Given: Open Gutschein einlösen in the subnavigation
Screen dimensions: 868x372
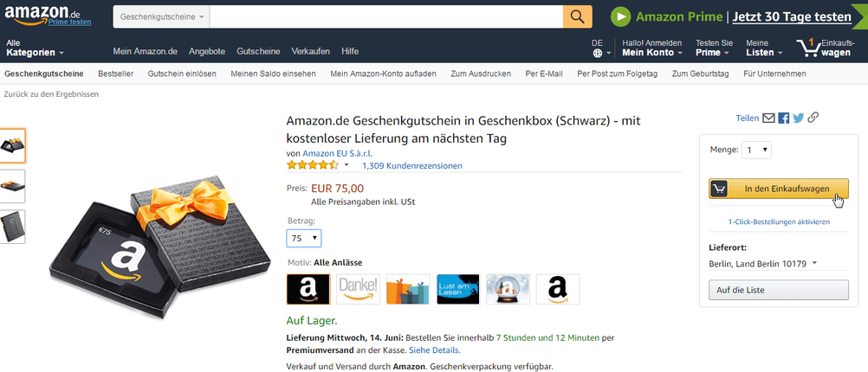Looking at the screenshot, I should tap(182, 74).
